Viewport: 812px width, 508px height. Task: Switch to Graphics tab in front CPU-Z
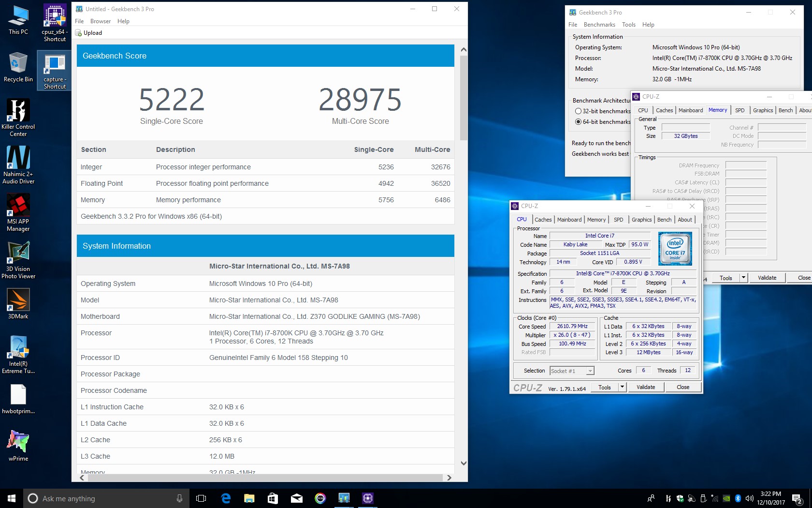[641, 220]
